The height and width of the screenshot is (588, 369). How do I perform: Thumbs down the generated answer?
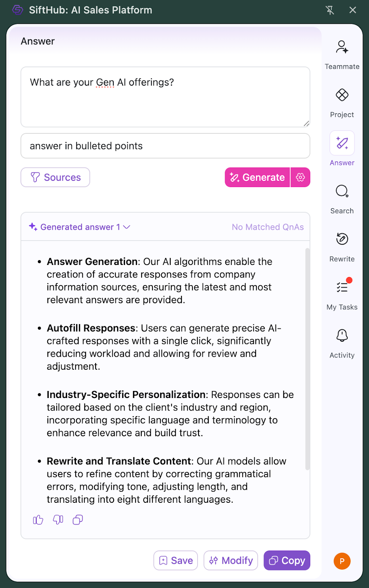58,520
